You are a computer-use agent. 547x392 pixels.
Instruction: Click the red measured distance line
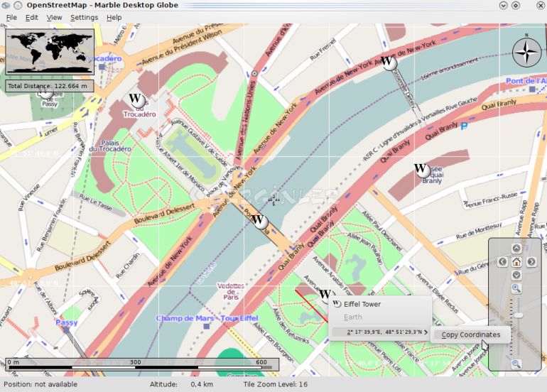tap(311, 306)
